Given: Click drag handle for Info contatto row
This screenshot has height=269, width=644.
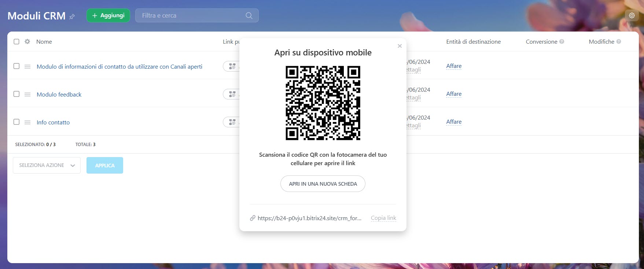Looking at the screenshot, I should 27,123.
